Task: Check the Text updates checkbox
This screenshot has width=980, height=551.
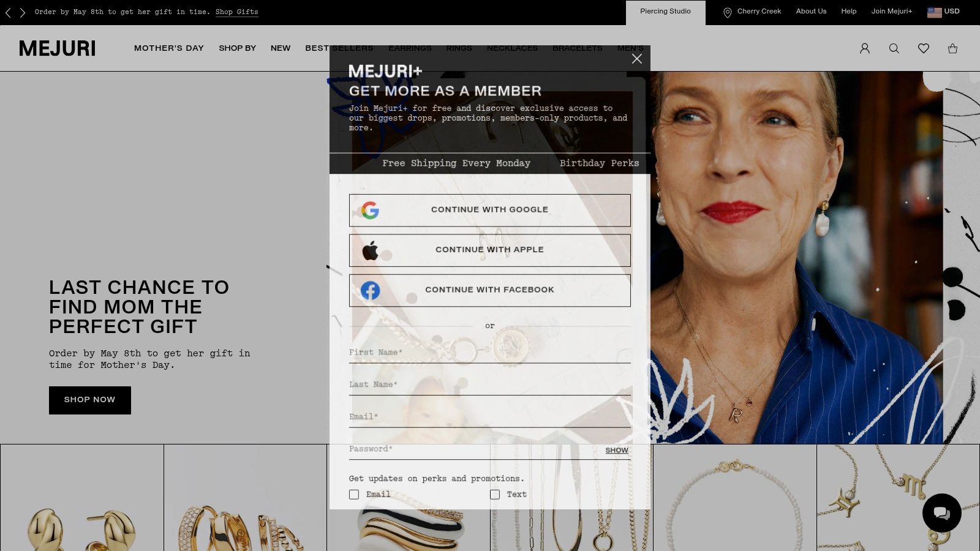Action: (495, 495)
